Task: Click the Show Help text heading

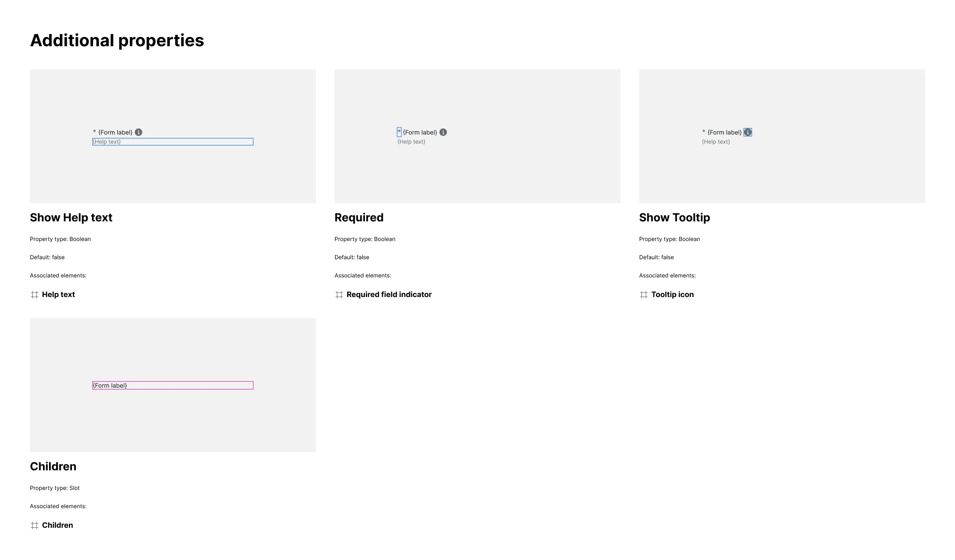Action: point(71,218)
